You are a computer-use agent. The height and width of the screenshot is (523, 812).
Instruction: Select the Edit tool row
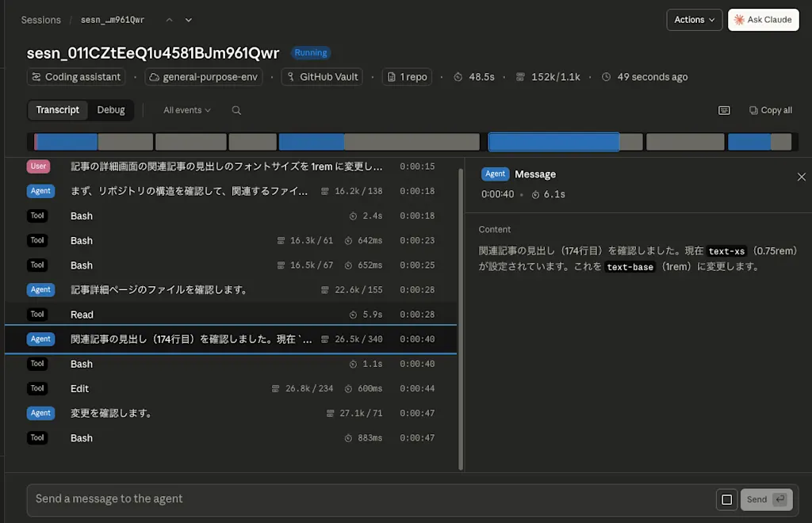(x=231, y=388)
